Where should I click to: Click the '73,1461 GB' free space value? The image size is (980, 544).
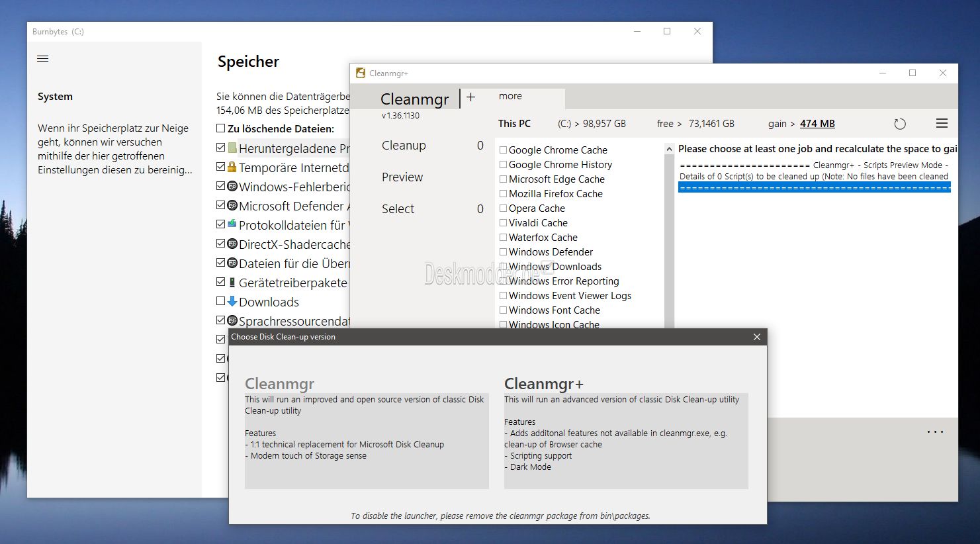711,124
